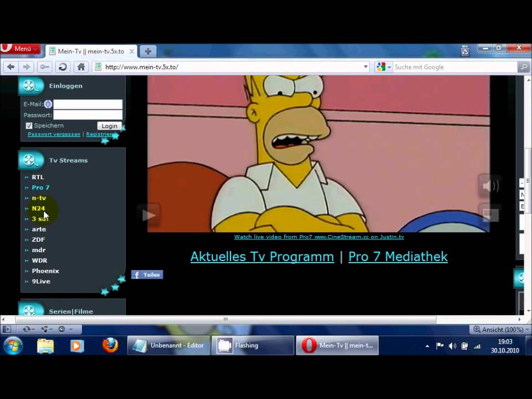This screenshot has height=399, width=532.
Task: Open the power icon in system tray
Action: (464, 346)
